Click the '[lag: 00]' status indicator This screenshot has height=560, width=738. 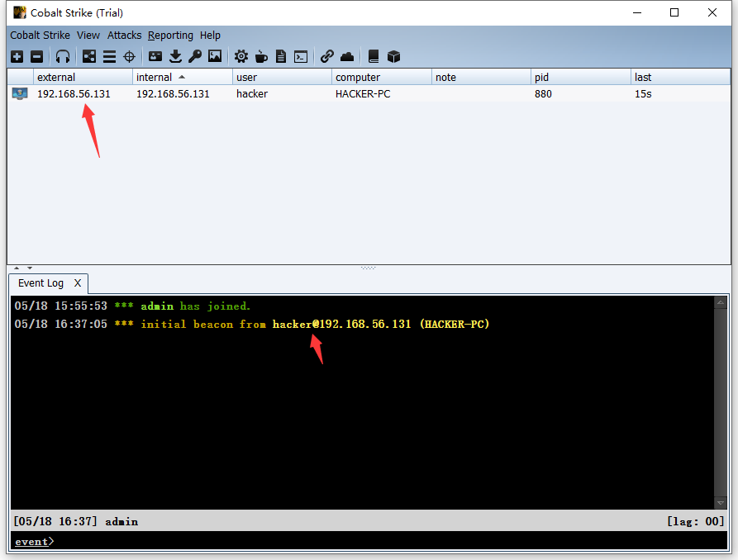[x=695, y=521]
